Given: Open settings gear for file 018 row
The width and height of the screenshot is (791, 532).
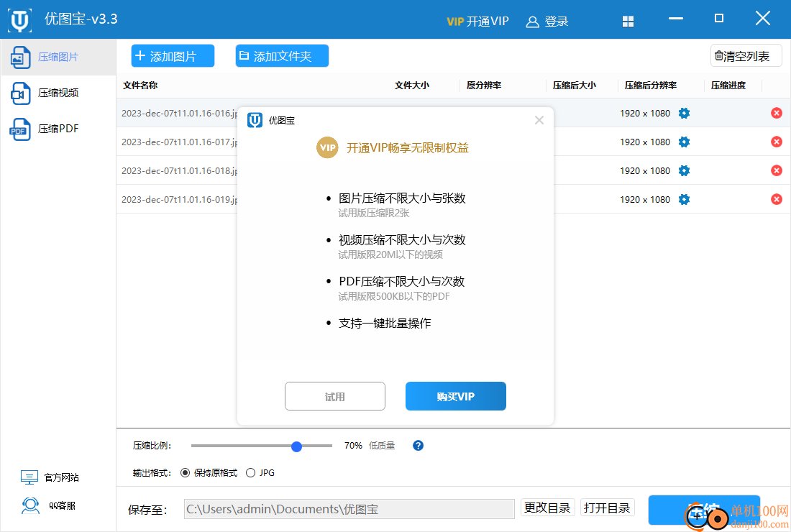Looking at the screenshot, I should (x=684, y=171).
